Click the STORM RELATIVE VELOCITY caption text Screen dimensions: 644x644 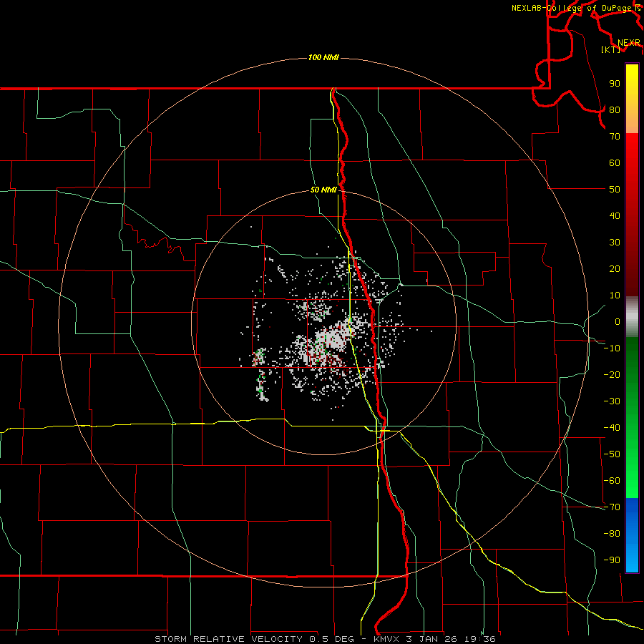click(229, 639)
